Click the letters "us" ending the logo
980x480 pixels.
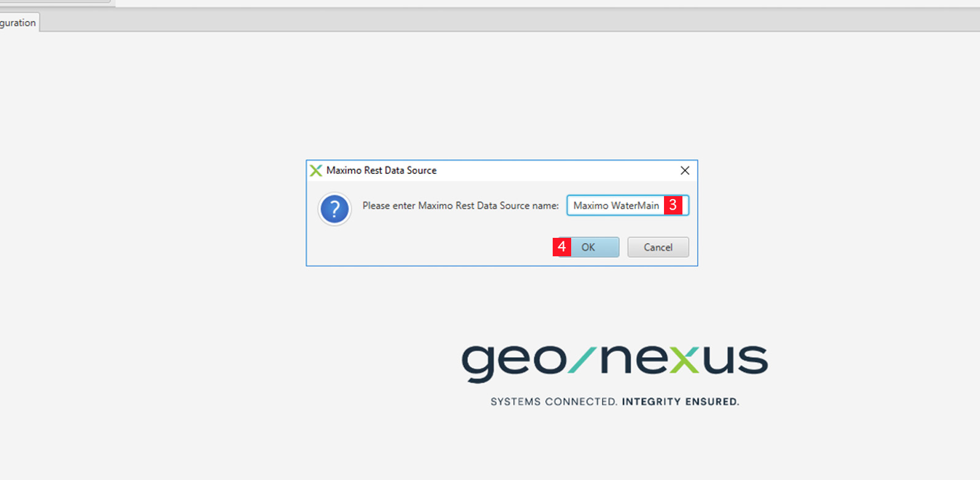pos(736,360)
